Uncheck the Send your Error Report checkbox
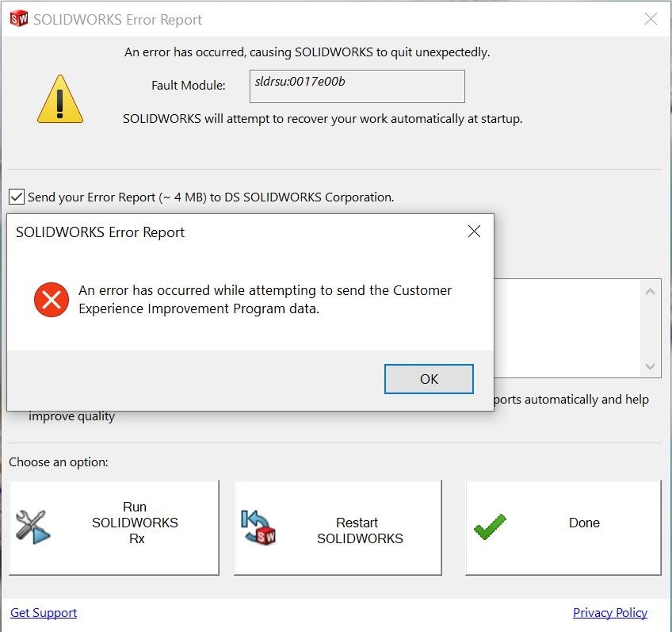 (x=17, y=197)
